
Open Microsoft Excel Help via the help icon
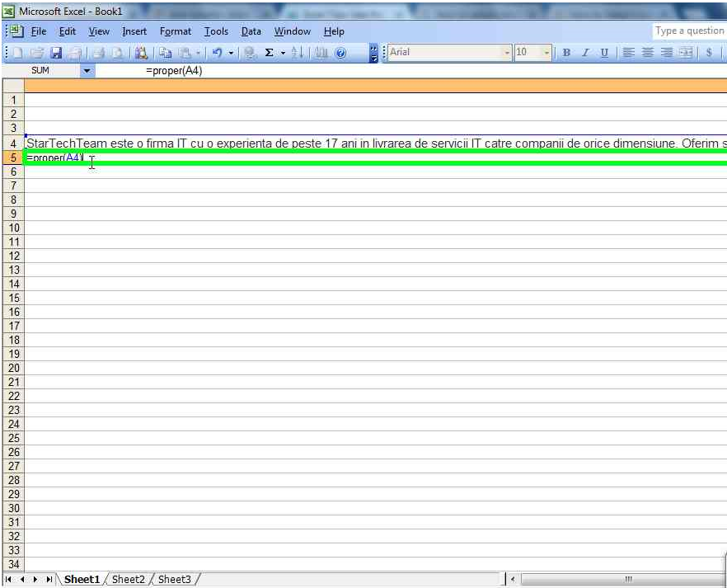pyautogui.click(x=340, y=52)
